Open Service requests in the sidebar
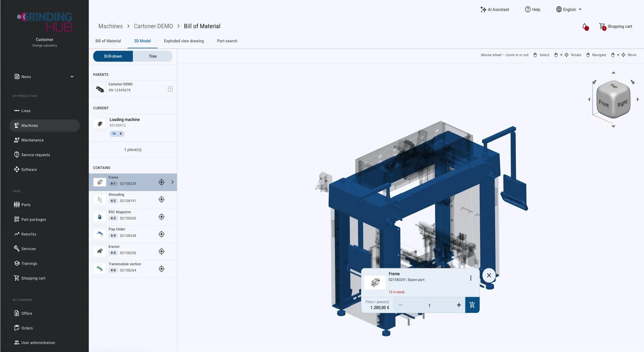Image resolution: width=644 pixels, height=352 pixels. 44,155
